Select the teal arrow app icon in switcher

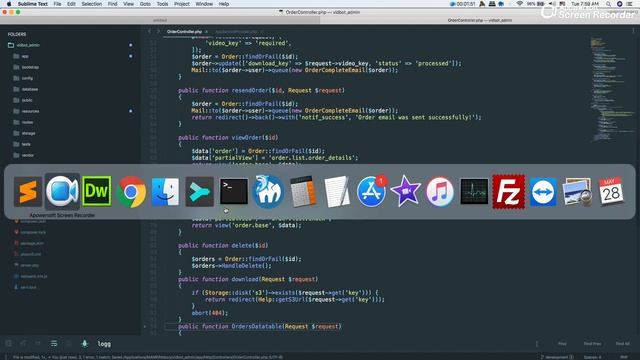(x=199, y=191)
